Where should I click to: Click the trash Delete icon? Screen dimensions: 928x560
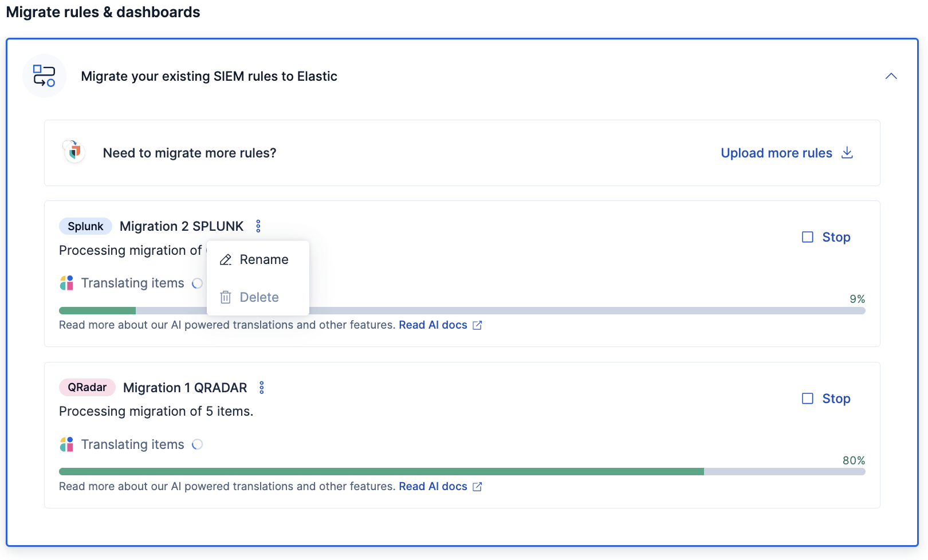tap(226, 297)
